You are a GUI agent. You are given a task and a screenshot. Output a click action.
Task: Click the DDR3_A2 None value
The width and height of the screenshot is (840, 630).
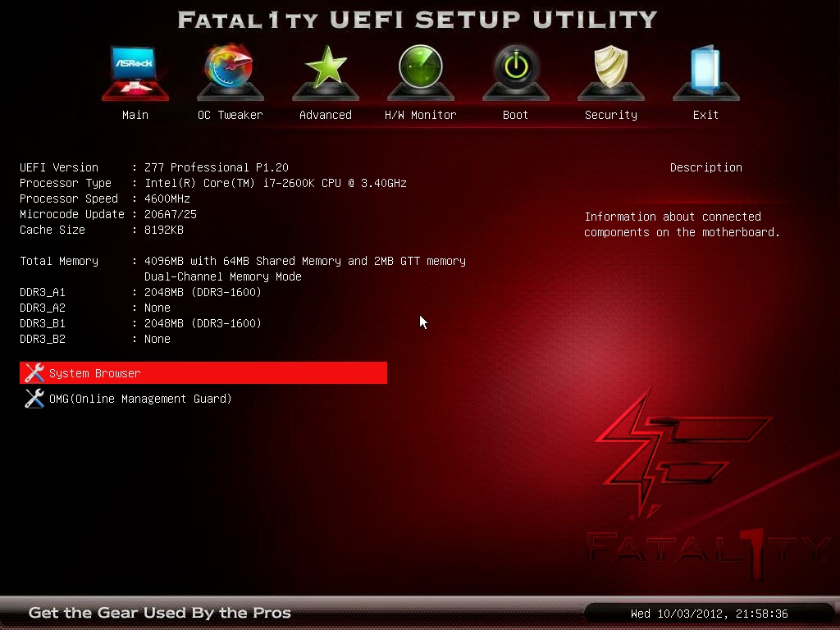point(157,308)
